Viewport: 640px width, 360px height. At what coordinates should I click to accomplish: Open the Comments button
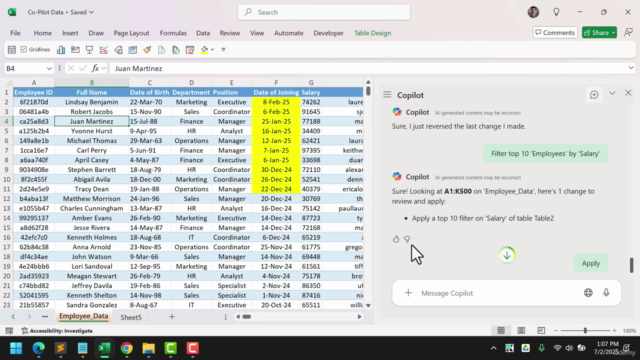coord(555,33)
